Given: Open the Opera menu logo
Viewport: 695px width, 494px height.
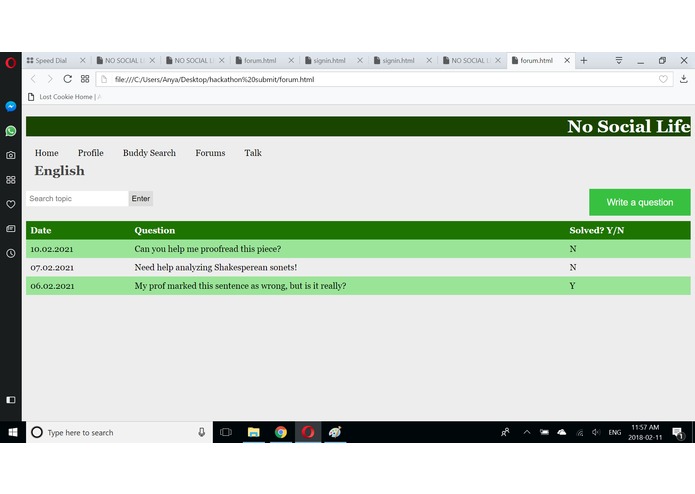Looking at the screenshot, I should click(11, 63).
